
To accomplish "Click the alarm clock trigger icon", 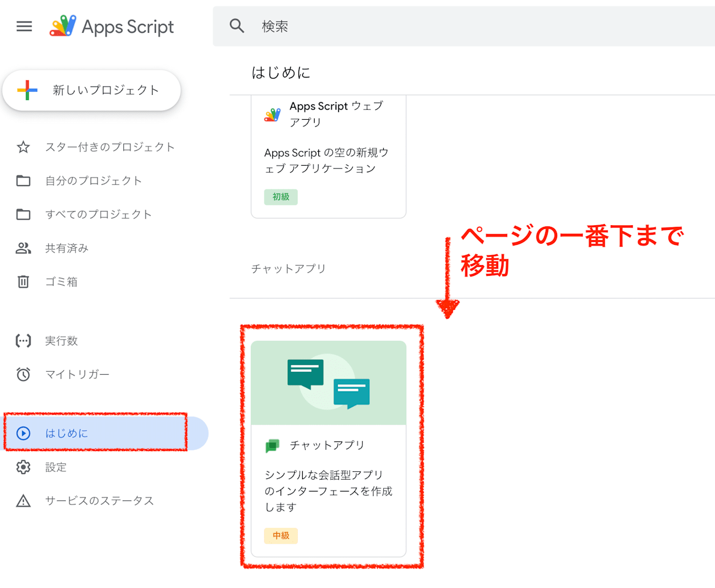I will click(23, 374).
